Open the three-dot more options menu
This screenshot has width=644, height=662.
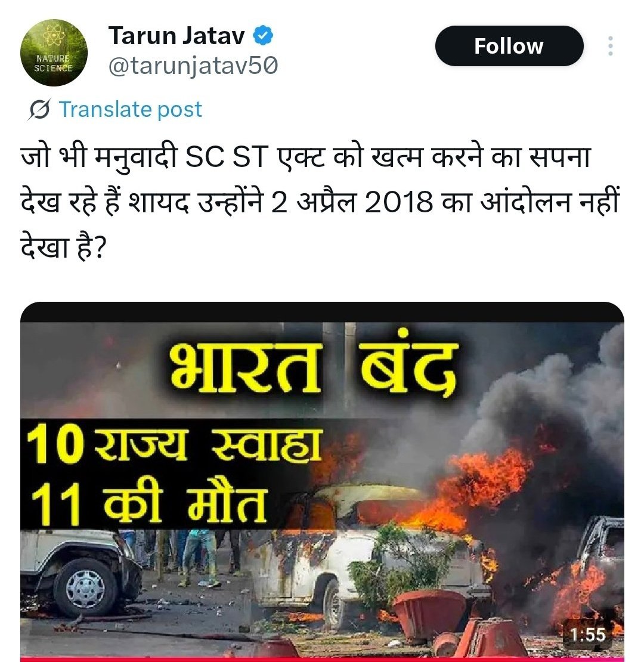(x=610, y=45)
